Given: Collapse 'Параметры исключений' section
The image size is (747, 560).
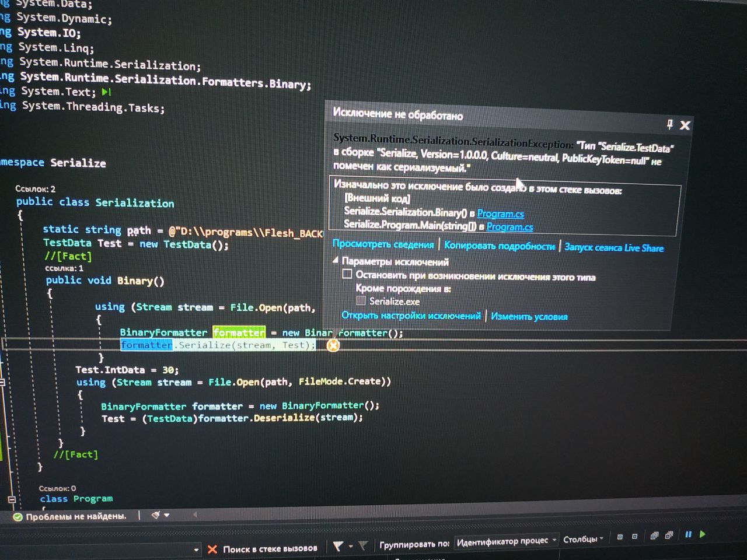Looking at the screenshot, I should click(336, 260).
